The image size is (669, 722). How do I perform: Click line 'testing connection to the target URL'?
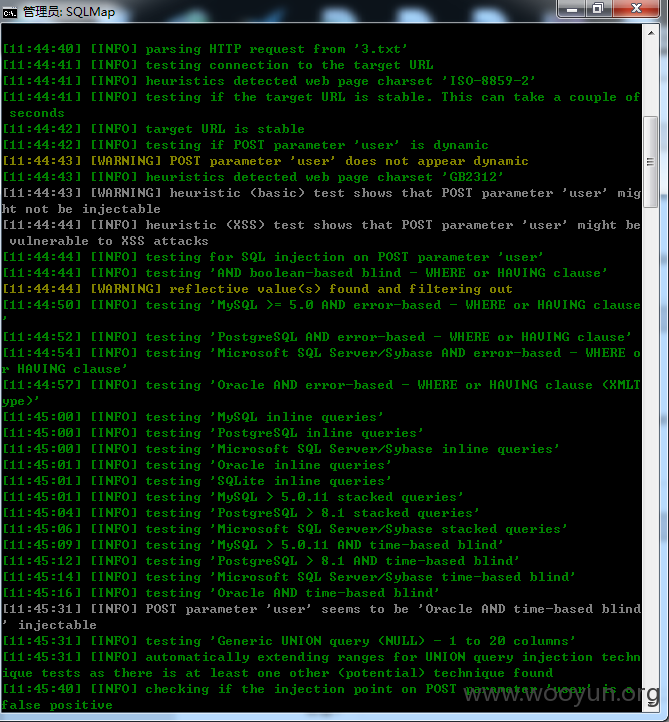click(x=218, y=65)
